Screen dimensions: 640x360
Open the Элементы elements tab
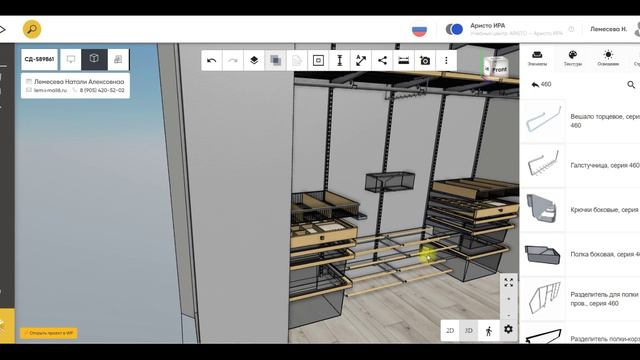point(537,58)
